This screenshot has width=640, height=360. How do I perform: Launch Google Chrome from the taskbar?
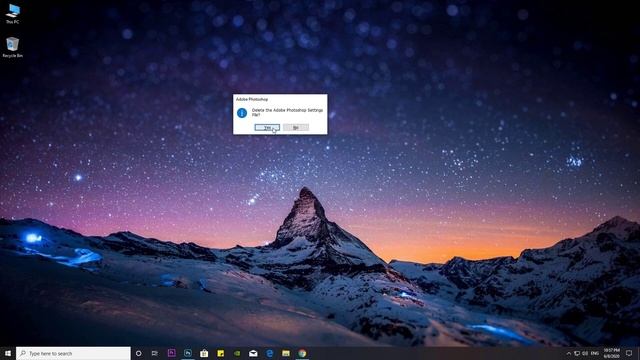[302, 353]
